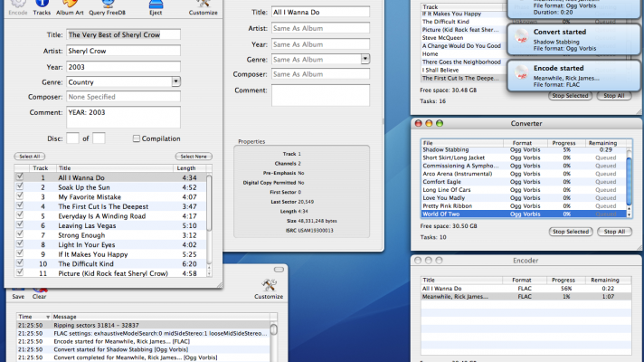
Task: Expand the track Genre combo box arrow
Action: coord(365,59)
